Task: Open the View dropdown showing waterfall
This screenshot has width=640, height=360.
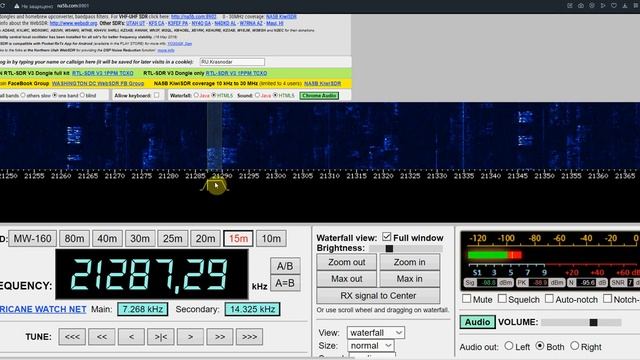Action: (x=376, y=333)
